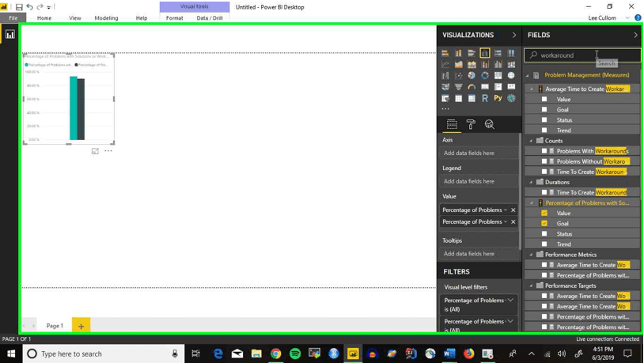Click Axis Add data fields here well
The height and width of the screenshot is (363, 644).
(x=479, y=153)
